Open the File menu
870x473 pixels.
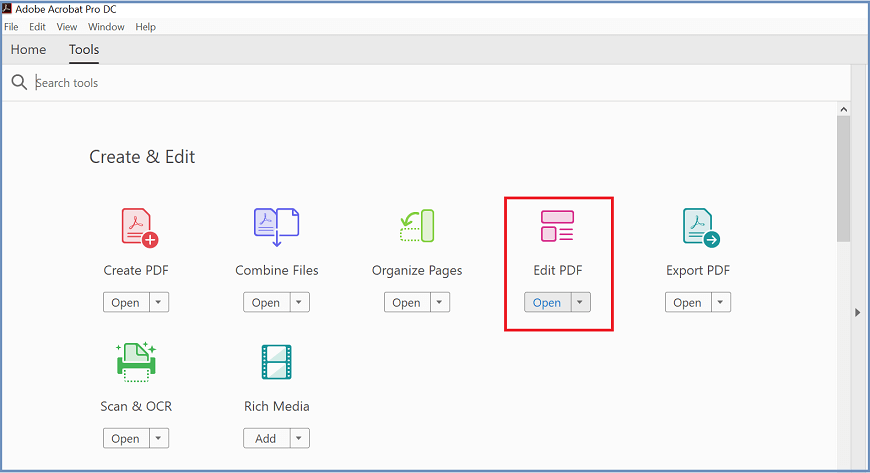11,27
